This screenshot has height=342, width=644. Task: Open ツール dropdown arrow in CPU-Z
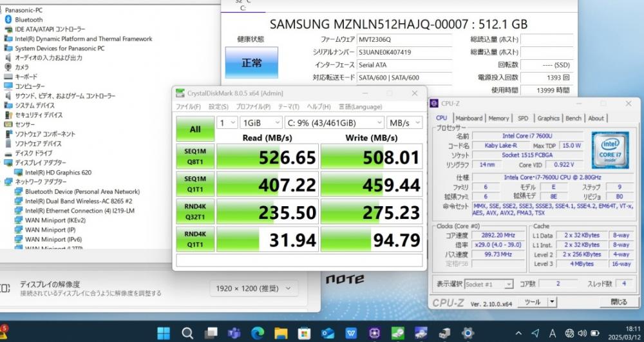tap(552, 302)
